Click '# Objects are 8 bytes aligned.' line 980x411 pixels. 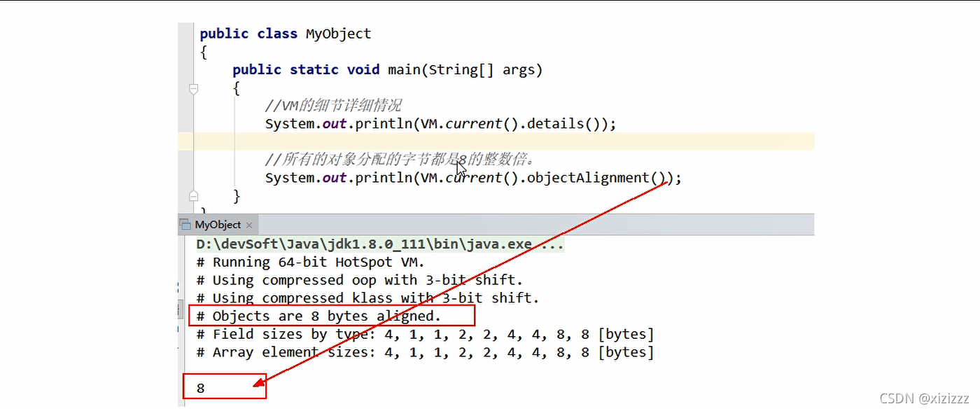tap(318, 316)
